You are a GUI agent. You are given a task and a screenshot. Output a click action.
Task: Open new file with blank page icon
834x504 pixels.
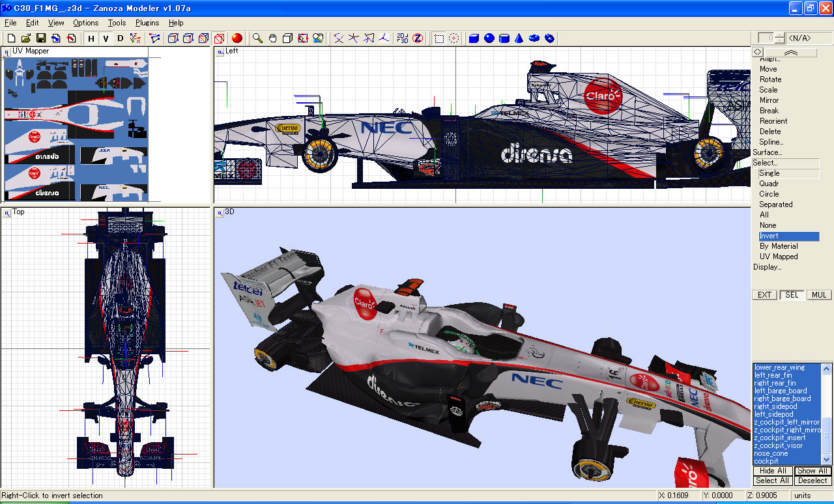11,38
